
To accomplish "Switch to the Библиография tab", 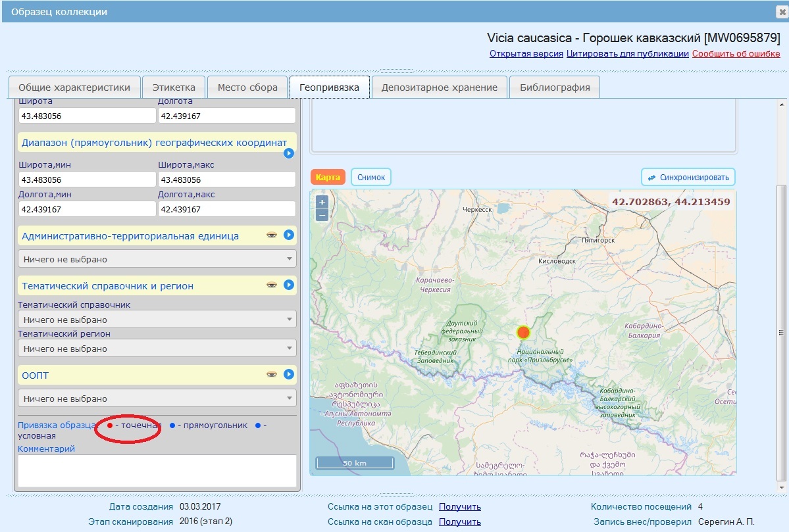I will point(555,87).
